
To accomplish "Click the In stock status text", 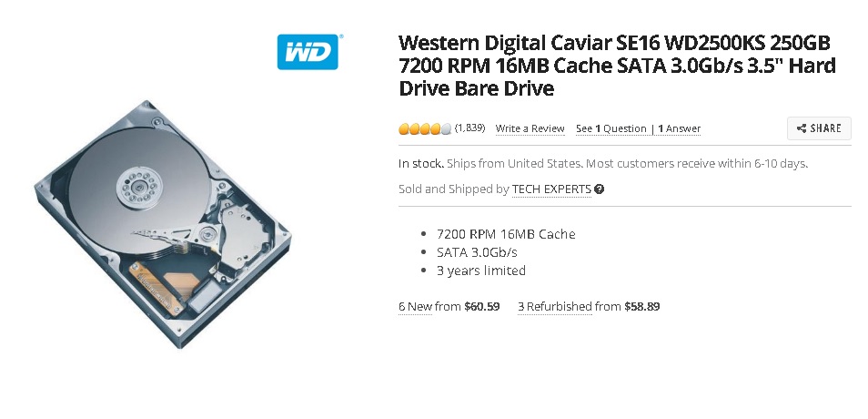I will (421, 163).
